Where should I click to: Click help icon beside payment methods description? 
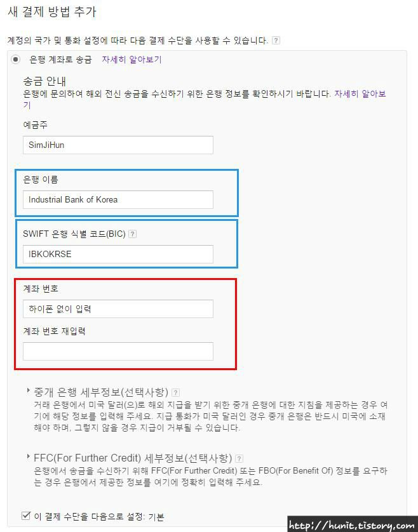(x=276, y=41)
